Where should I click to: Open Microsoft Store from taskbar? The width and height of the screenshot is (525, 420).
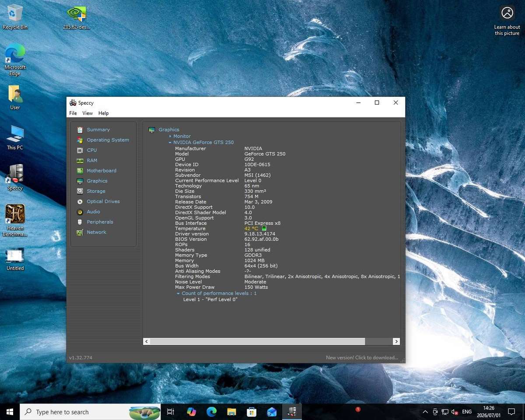(x=252, y=412)
